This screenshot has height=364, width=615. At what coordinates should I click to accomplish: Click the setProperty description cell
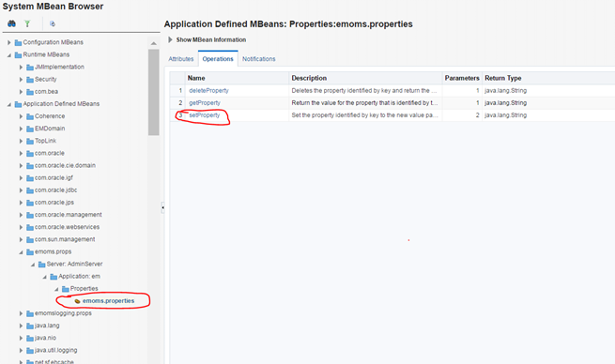point(364,115)
